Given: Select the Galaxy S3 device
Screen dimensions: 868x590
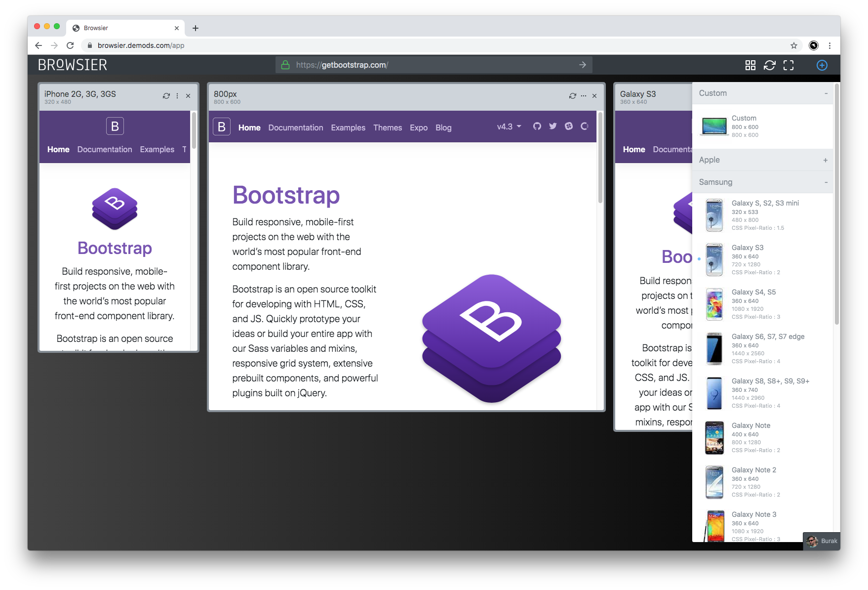Looking at the screenshot, I should (762, 260).
